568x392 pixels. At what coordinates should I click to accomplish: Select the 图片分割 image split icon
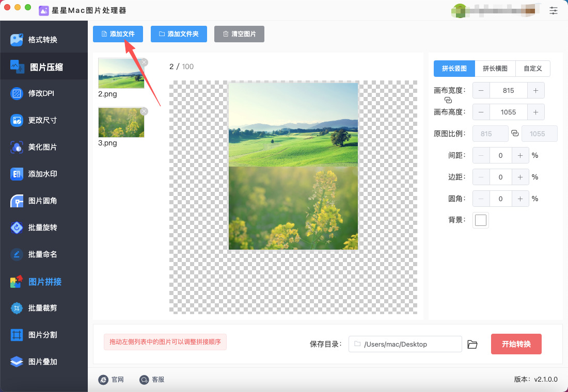click(17, 335)
